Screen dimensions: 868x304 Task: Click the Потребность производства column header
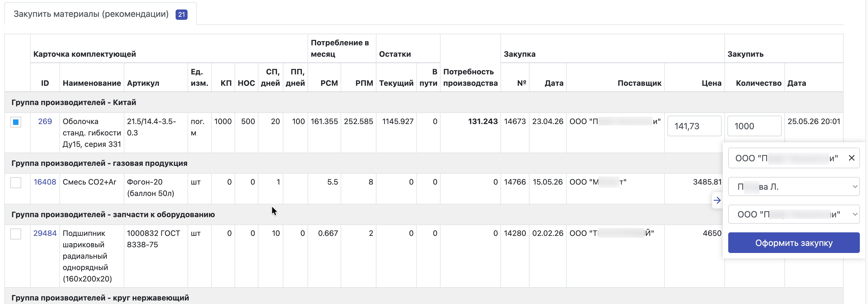470,77
